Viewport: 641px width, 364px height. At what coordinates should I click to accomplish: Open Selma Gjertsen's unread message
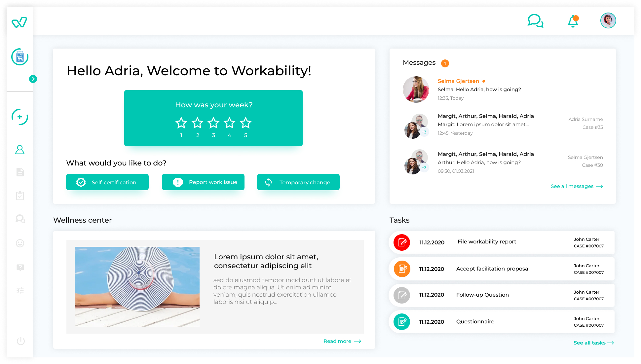coord(503,90)
